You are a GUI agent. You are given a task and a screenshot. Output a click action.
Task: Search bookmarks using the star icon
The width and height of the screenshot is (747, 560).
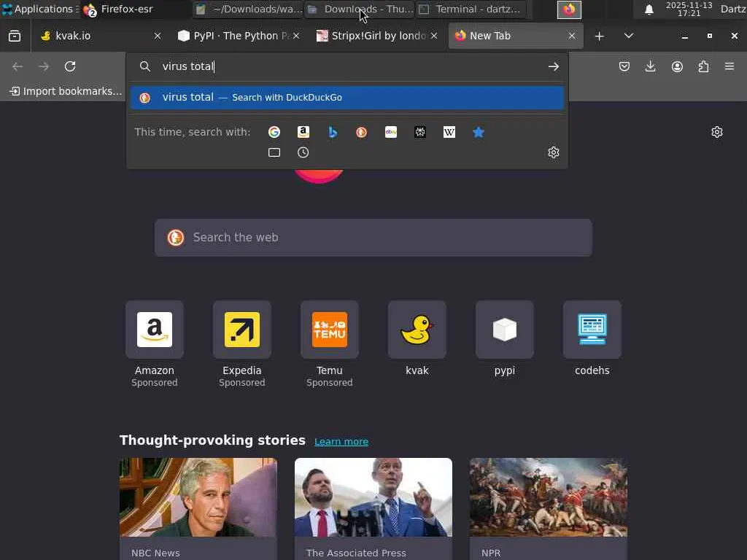click(479, 132)
